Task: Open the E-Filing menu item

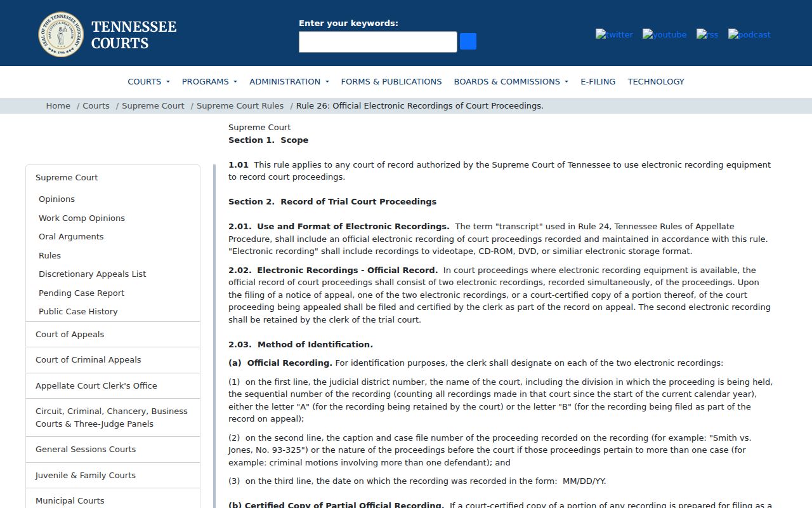Action: tap(598, 81)
